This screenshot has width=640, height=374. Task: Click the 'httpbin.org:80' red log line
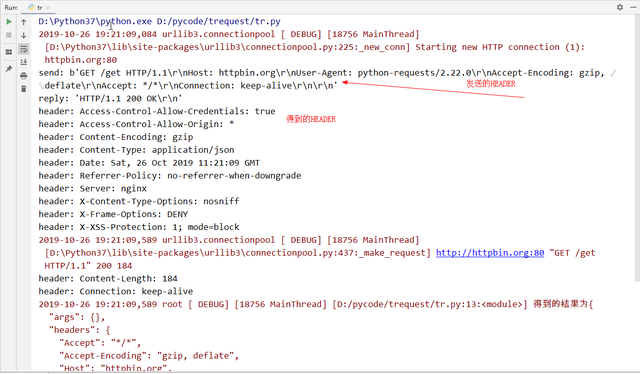click(81, 60)
